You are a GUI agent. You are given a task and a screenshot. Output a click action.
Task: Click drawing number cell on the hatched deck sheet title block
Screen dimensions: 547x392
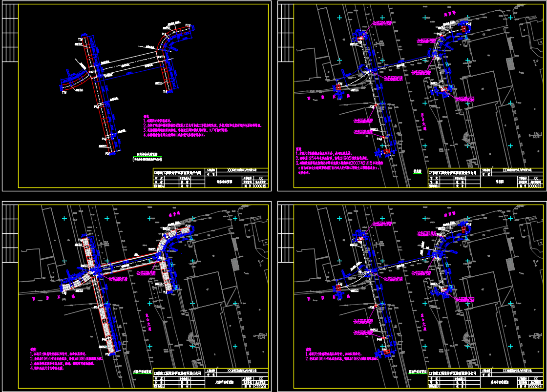[x=261, y=386]
